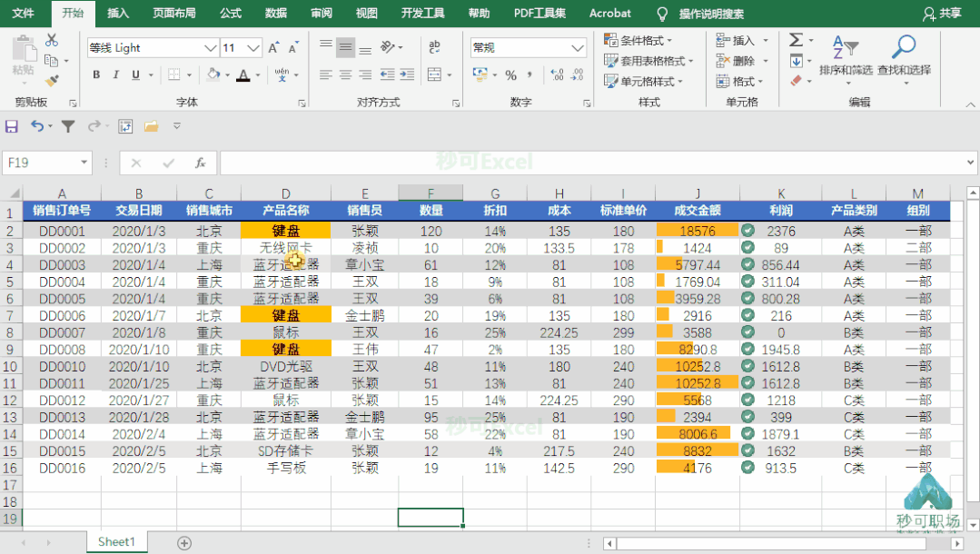Click the vertical scrollbar down arrow
This screenshot has width=980, height=554.
tap(973, 525)
